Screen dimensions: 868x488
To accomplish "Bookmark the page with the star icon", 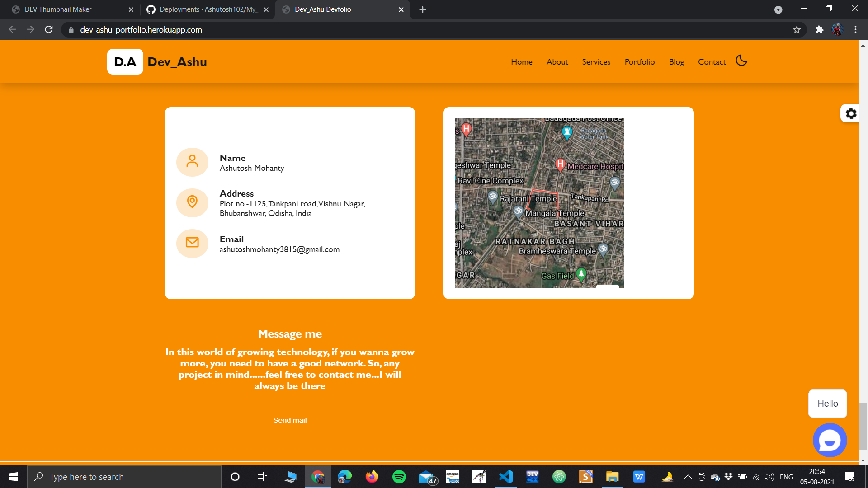I will (x=797, y=30).
